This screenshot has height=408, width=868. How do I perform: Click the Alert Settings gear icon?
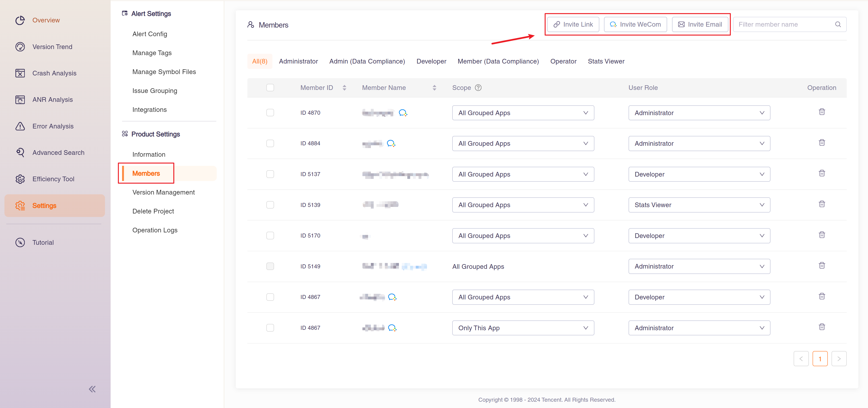pos(124,13)
